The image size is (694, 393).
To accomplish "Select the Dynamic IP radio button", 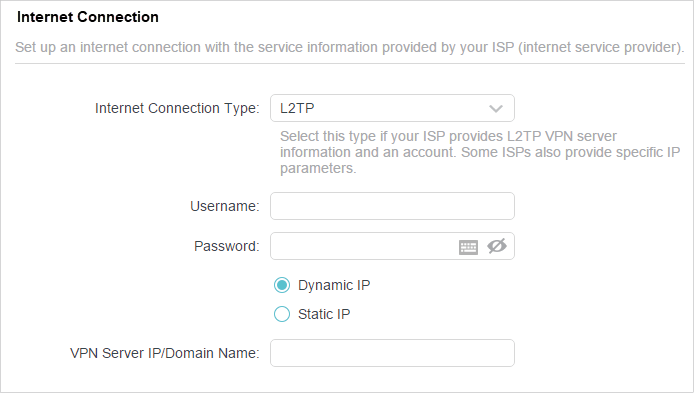I will pyautogui.click(x=282, y=285).
